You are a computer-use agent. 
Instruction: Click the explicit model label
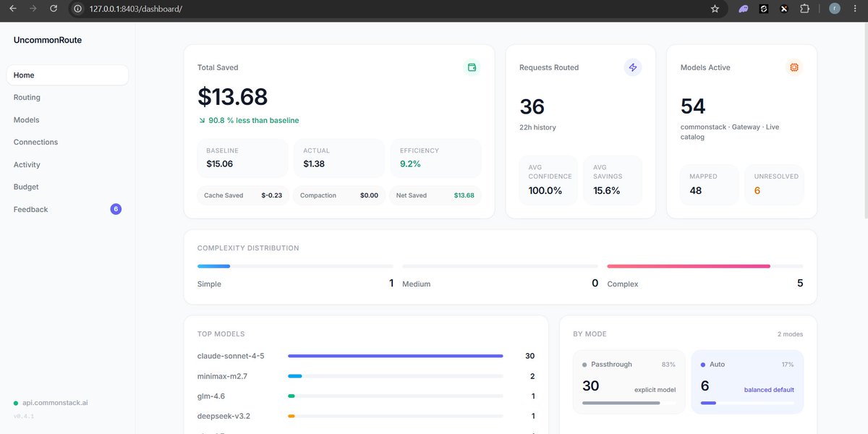click(655, 390)
